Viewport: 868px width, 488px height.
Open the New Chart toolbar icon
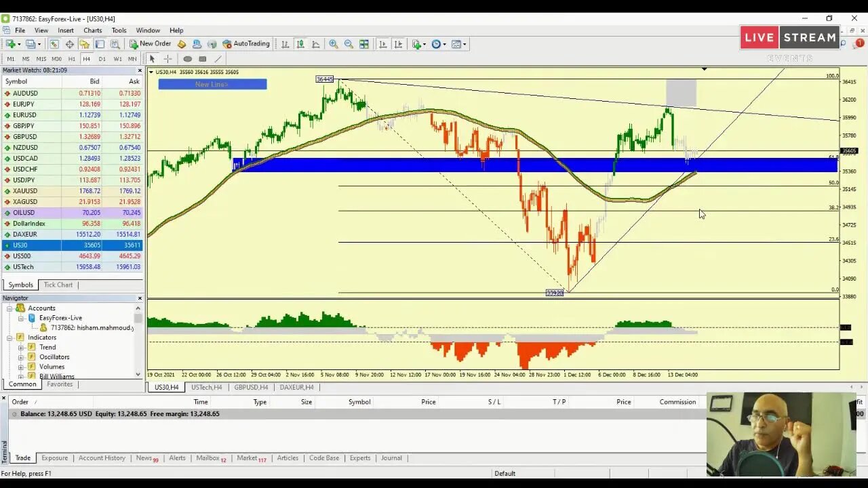10,44
